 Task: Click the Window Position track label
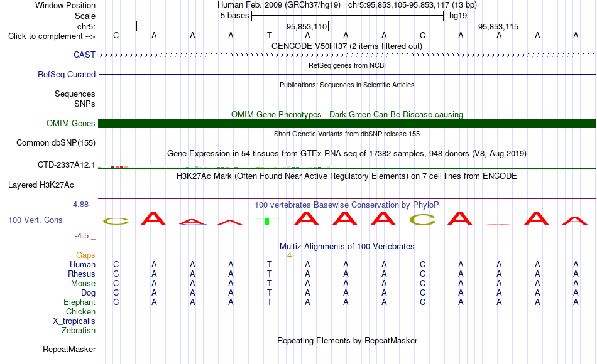coord(65,5)
